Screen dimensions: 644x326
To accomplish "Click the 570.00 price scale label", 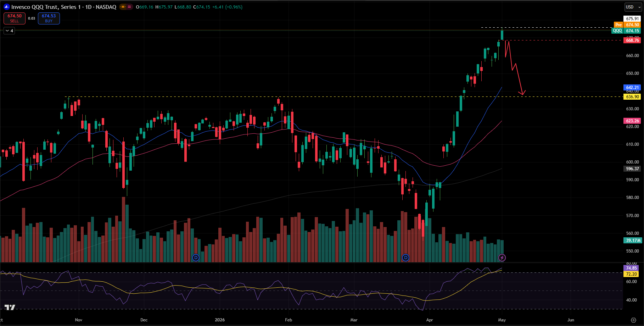I will click(633, 216).
